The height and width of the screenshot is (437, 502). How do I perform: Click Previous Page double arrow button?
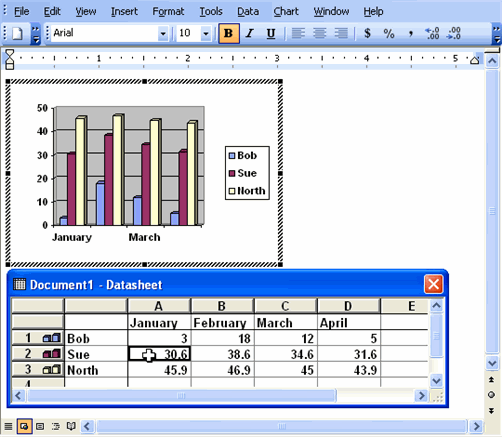pyautogui.click(x=492, y=379)
